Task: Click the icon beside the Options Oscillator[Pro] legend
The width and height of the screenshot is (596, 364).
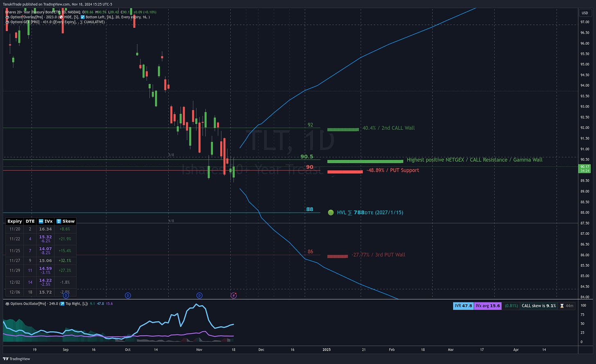Action: tap(7, 304)
